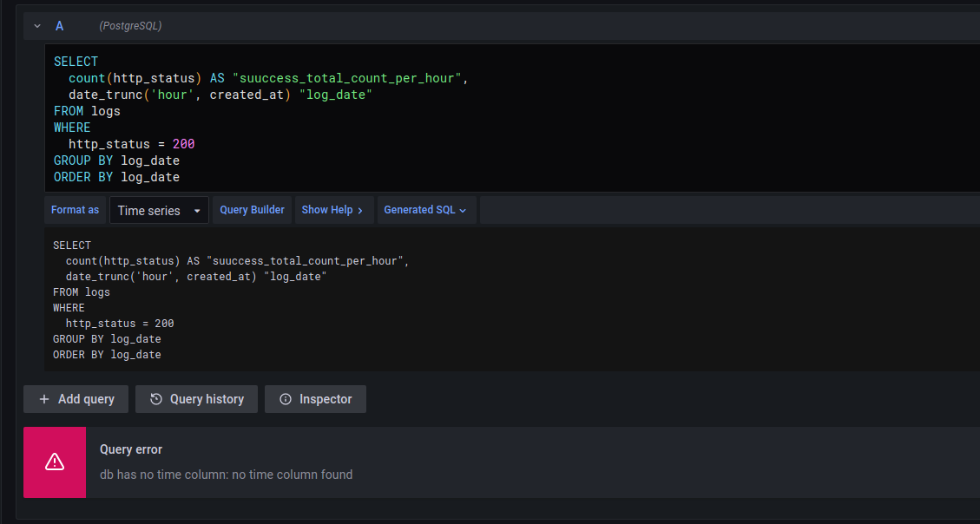This screenshot has width=980, height=524.
Task: Click the PostgreSQL data source label
Action: (x=130, y=26)
